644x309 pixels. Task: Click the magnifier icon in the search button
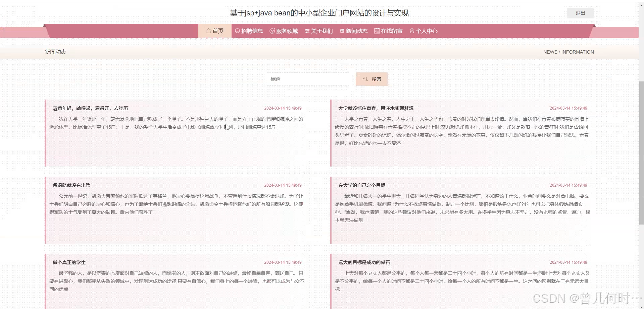tap(366, 79)
